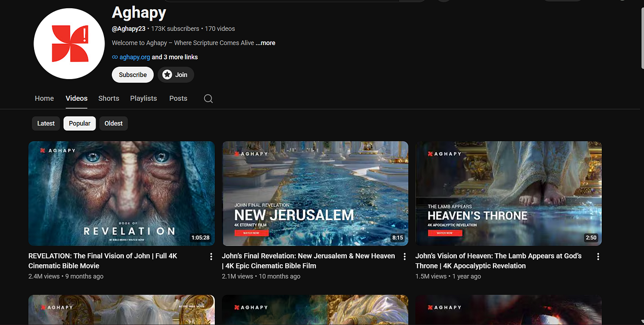Open title 'John's Final Revelation: New Jerusalem'
Screen dimensions: 644x325
[308, 261]
